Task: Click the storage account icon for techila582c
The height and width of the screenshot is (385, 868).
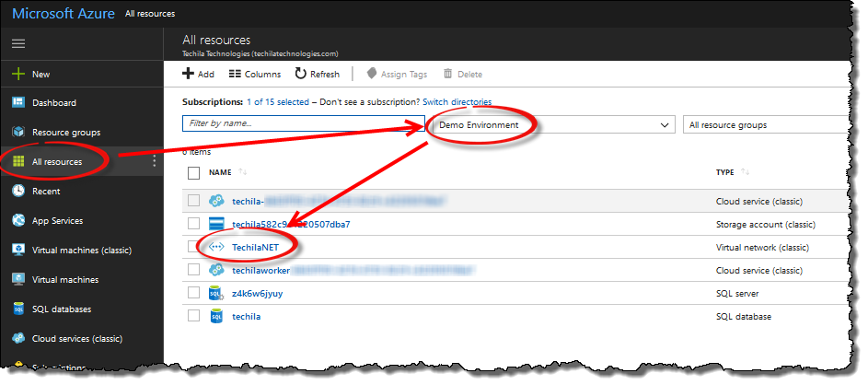Action: 216,224
